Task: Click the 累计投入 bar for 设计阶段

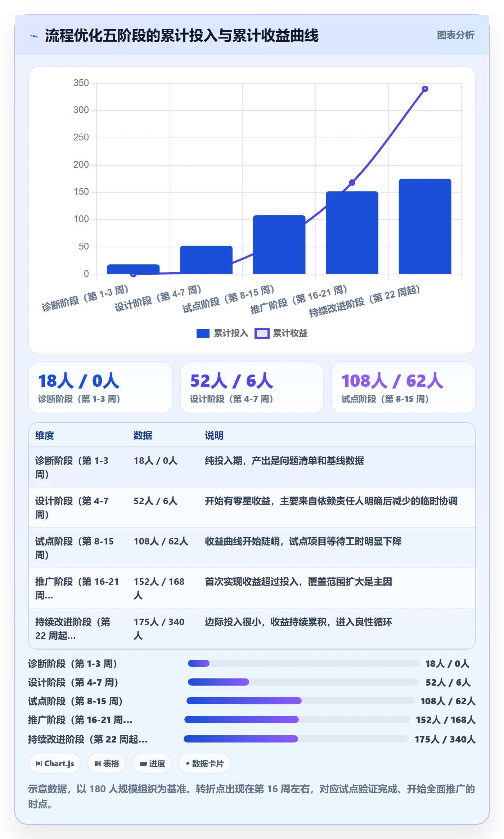Action: (x=206, y=260)
